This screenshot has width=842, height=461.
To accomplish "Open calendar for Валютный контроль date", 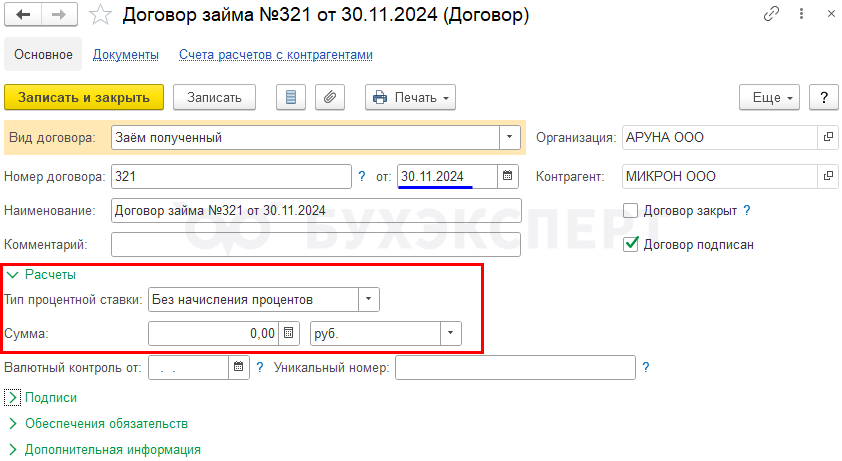I will (238, 368).
